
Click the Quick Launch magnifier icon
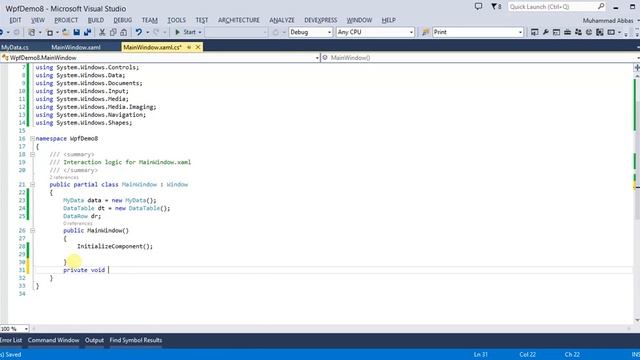(601, 7)
